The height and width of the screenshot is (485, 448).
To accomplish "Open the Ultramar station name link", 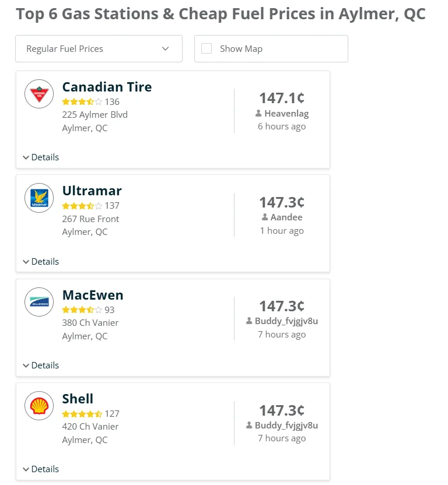I will coord(92,191).
